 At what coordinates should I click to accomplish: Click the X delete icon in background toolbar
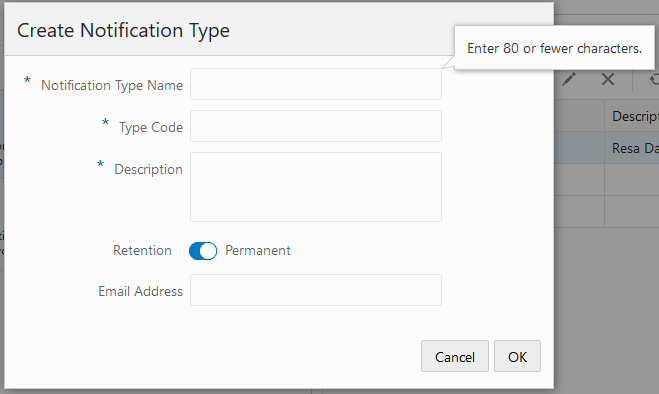[608, 79]
